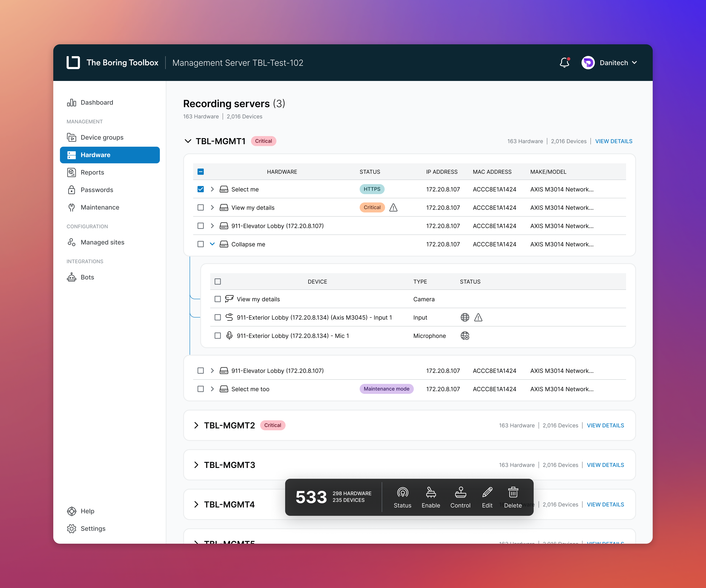Viewport: 706px width, 588px height.
Task: Expand hardware row 'View my details'
Action: (x=212, y=208)
